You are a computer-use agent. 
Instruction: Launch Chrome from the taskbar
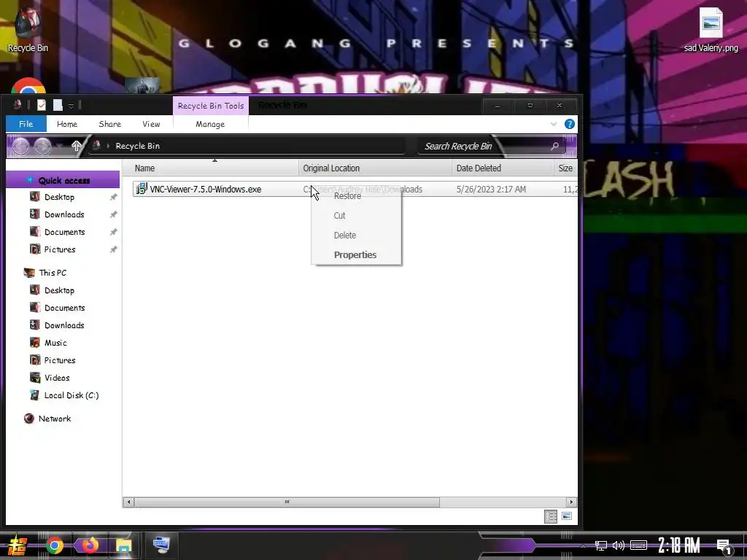click(54, 545)
